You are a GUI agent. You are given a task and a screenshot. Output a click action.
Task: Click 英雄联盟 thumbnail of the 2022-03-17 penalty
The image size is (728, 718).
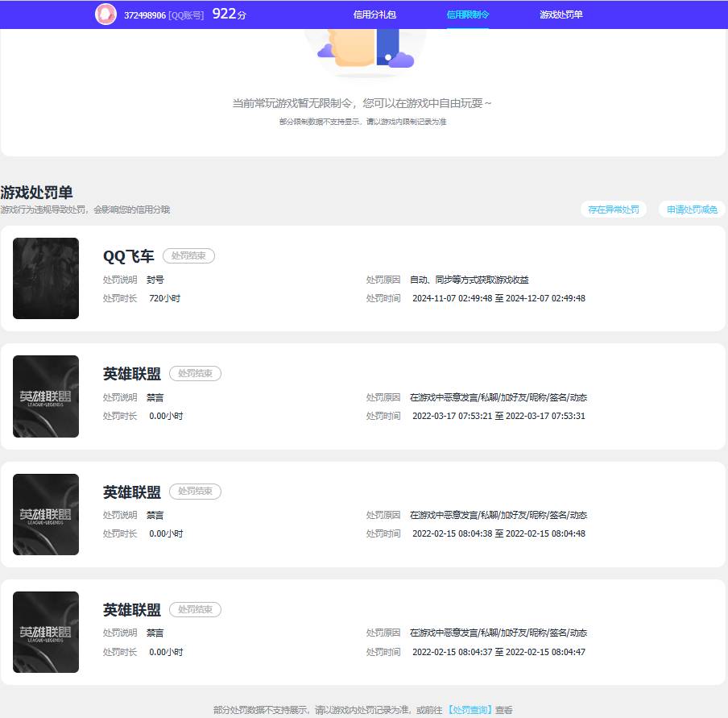(x=46, y=396)
